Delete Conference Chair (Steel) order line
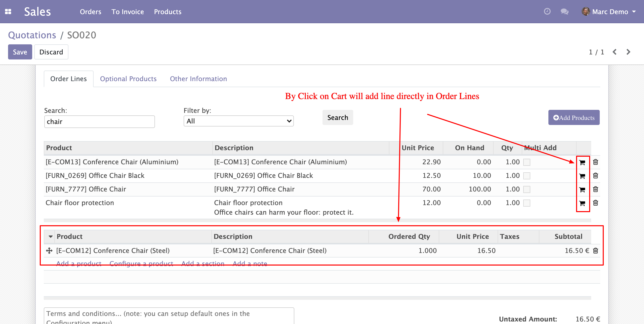 595,251
